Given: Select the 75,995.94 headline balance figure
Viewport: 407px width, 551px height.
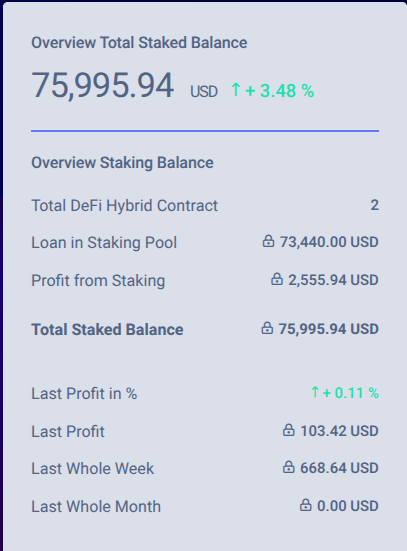Looking at the screenshot, I should coord(103,85).
